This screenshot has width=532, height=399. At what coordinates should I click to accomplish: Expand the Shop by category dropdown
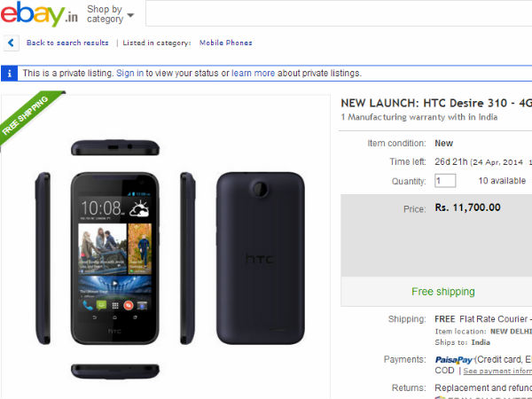(x=111, y=14)
